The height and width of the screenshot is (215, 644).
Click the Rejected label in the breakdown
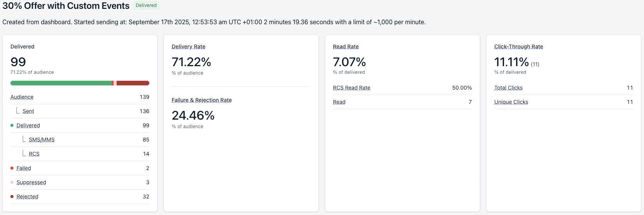pyautogui.click(x=27, y=197)
